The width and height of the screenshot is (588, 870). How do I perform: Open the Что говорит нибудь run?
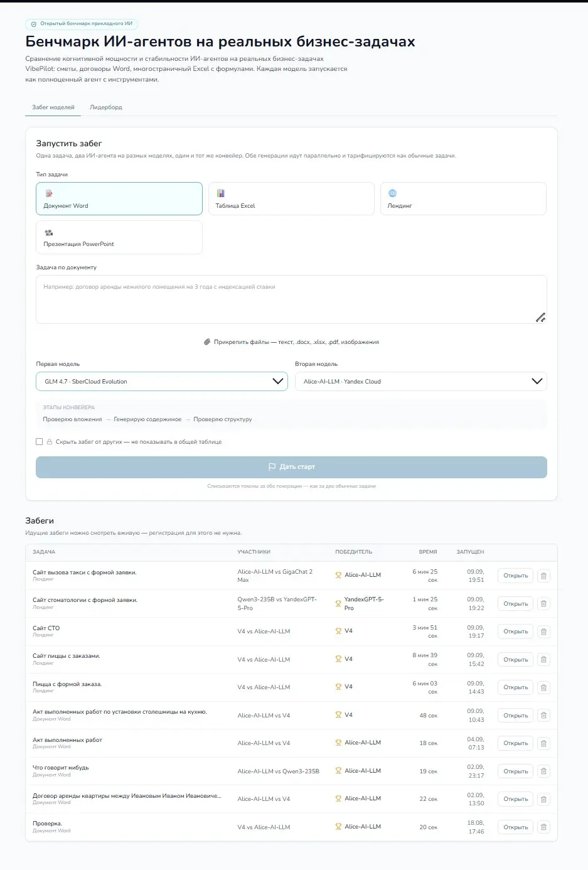(x=515, y=771)
